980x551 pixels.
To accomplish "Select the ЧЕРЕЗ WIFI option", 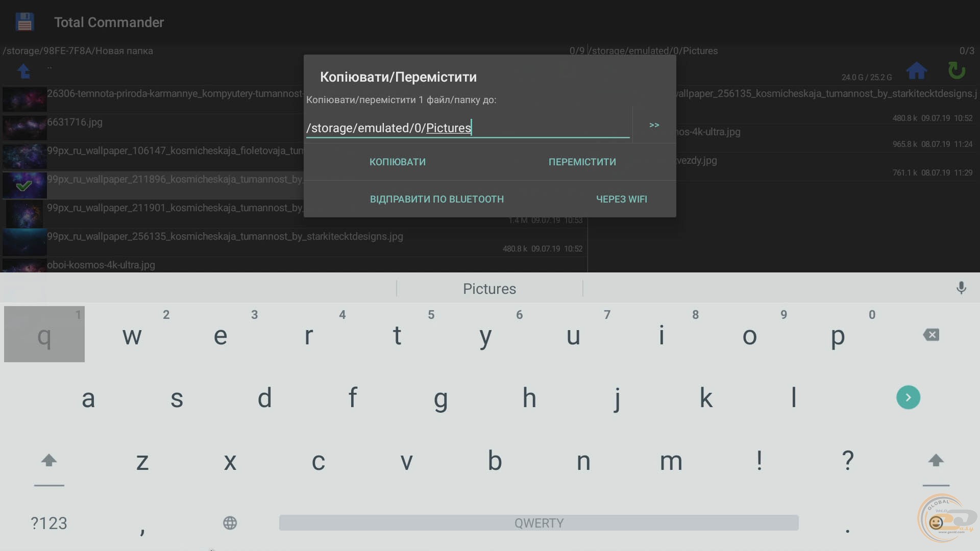I will point(621,199).
